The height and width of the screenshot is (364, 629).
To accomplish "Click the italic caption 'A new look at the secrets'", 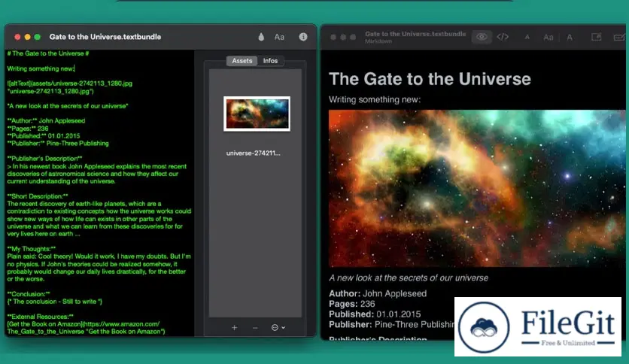I will pos(409,278).
